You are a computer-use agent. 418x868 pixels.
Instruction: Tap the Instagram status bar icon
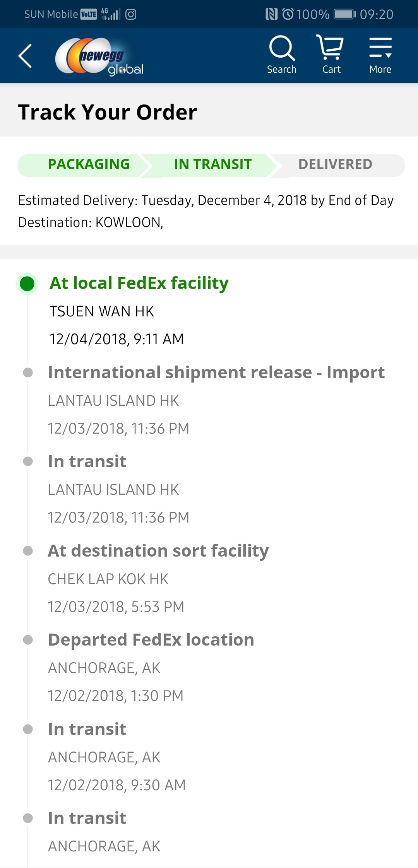pos(131,14)
